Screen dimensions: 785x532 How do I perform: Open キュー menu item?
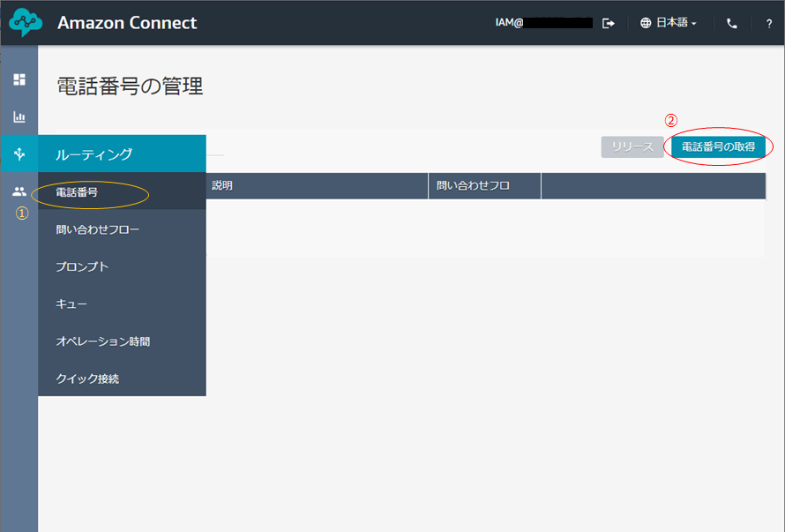pos(122,304)
